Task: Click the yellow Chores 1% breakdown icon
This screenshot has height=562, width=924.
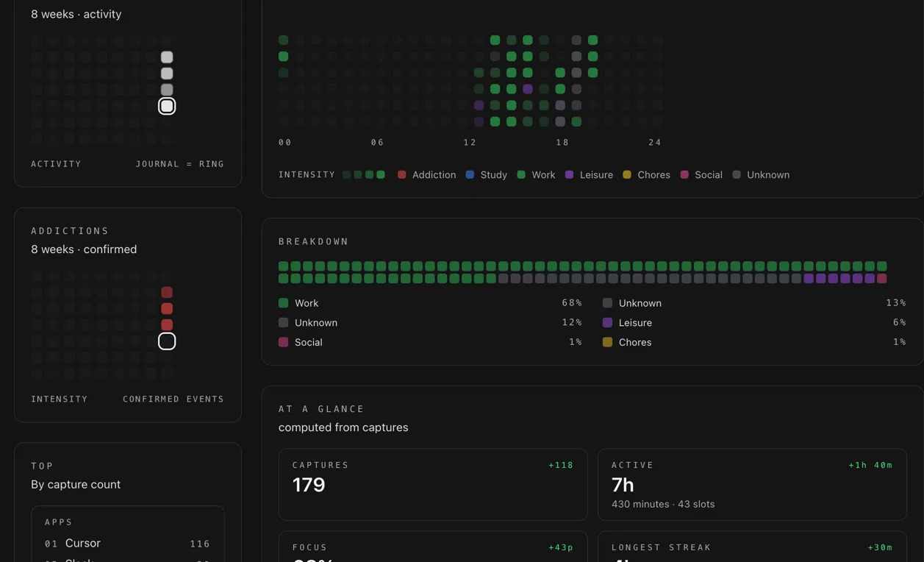Action: coord(607,342)
